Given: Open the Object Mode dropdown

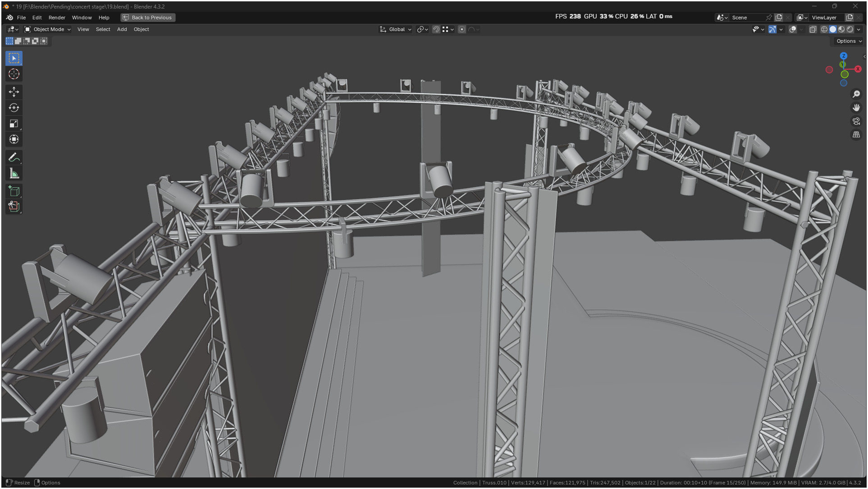Looking at the screenshot, I should [x=47, y=29].
